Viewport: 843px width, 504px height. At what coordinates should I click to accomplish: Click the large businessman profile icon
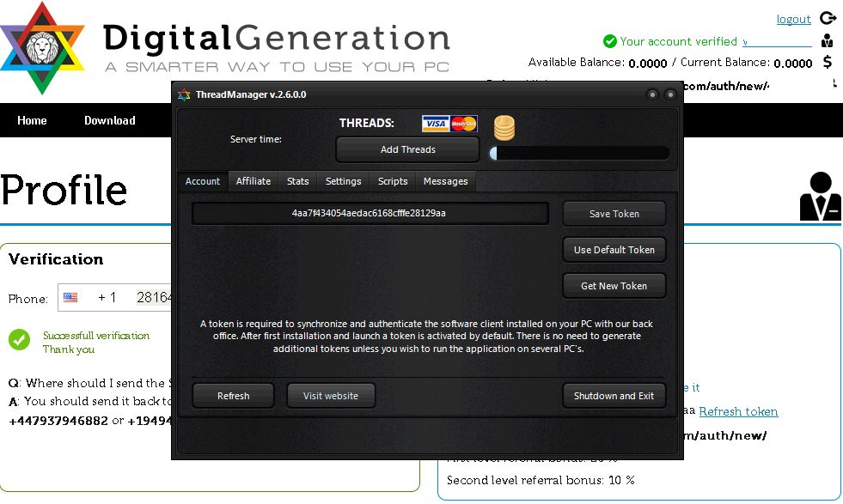821,196
